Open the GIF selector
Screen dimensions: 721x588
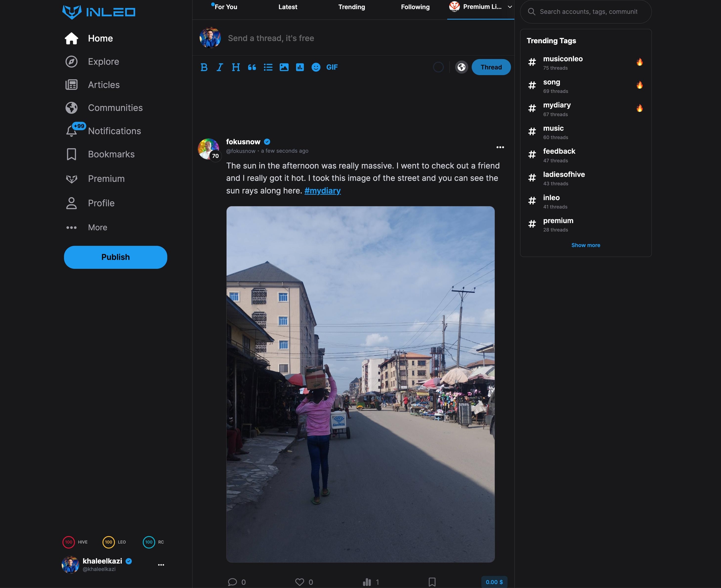pyautogui.click(x=332, y=67)
